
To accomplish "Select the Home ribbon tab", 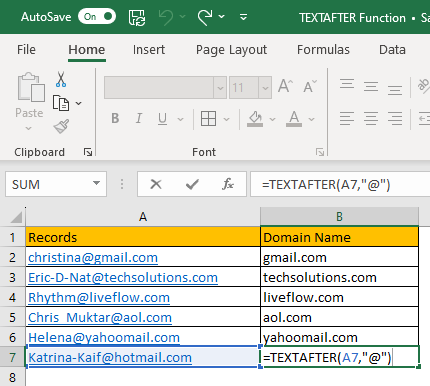I will click(87, 50).
